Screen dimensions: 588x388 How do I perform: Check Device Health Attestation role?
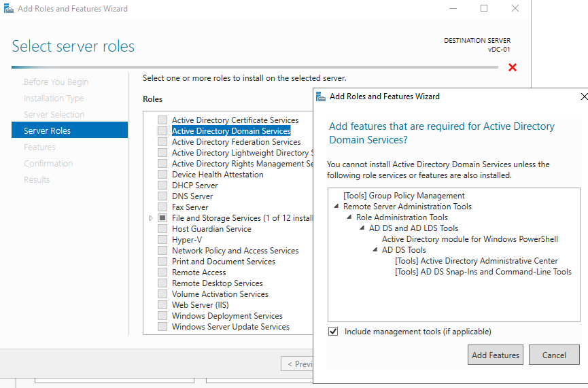point(162,175)
